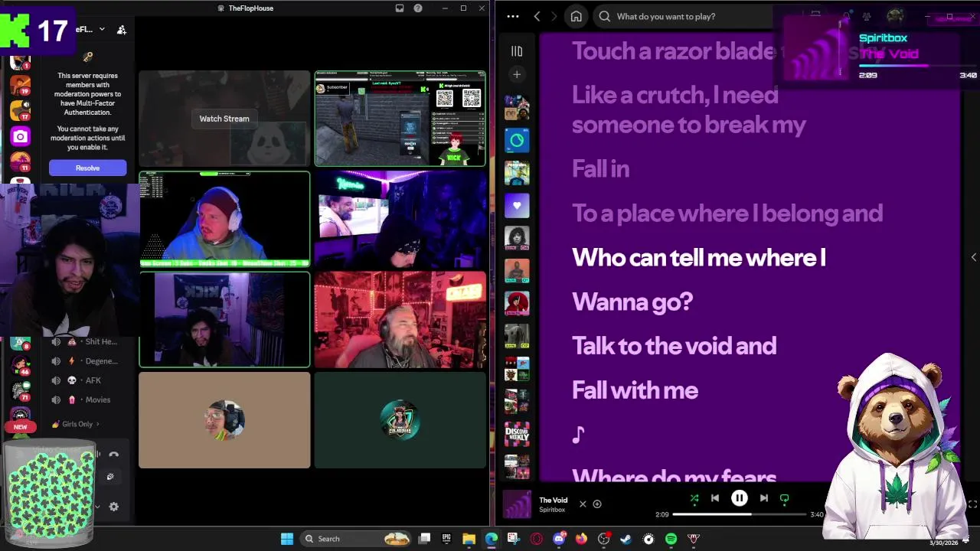Viewport: 980px width, 551px height.
Task: Create a playlist with the plus icon
Action: click(517, 74)
